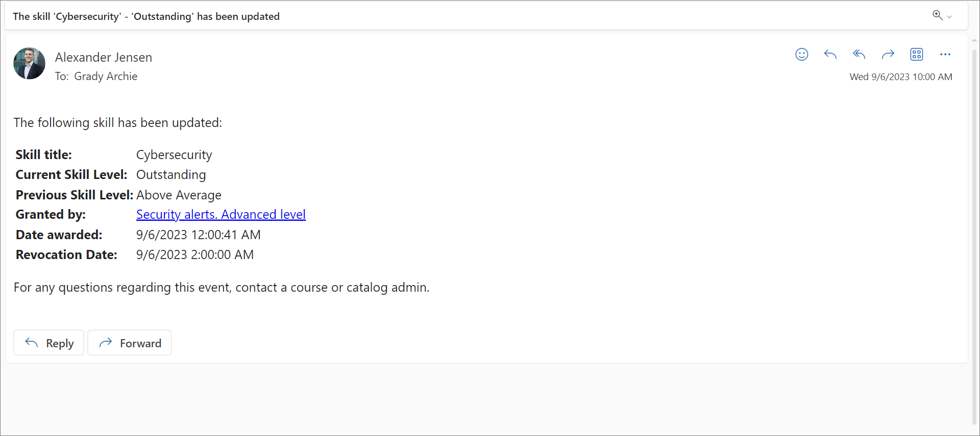Viewport: 980px width, 436px height.
Task: Click the Reply All double-arrow icon
Action: [x=859, y=55]
